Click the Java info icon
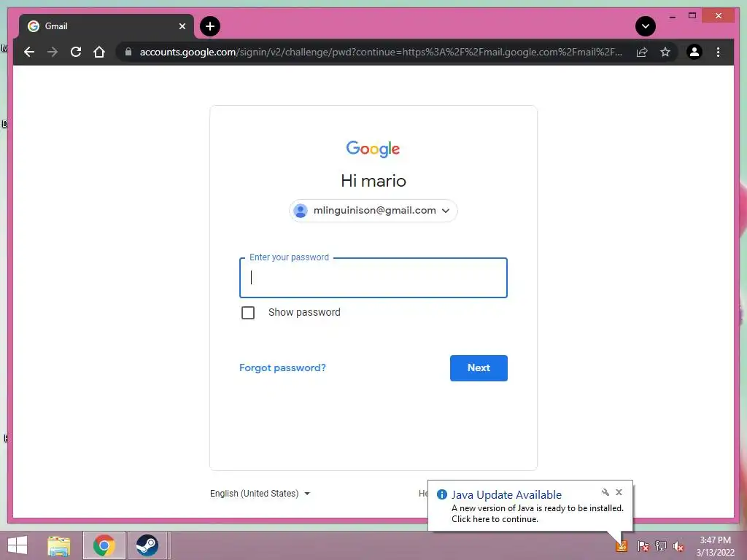Viewport: 747px width, 560px height. pos(442,495)
